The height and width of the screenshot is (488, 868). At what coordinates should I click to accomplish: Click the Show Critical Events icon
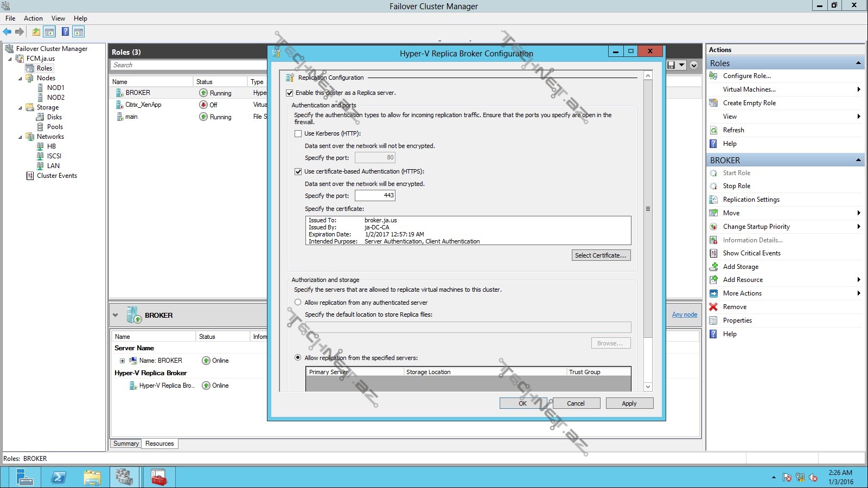click(713, 253)
